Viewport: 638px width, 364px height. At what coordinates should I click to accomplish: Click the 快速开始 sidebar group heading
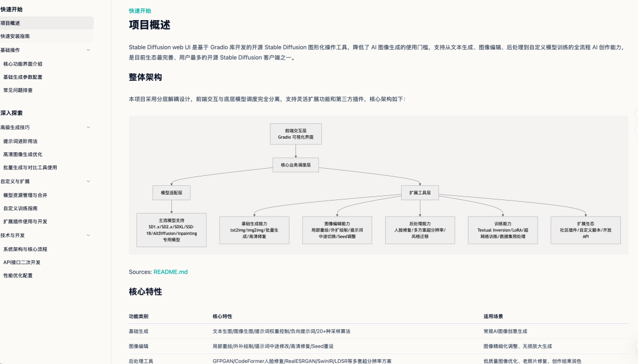tap(11, 9)
